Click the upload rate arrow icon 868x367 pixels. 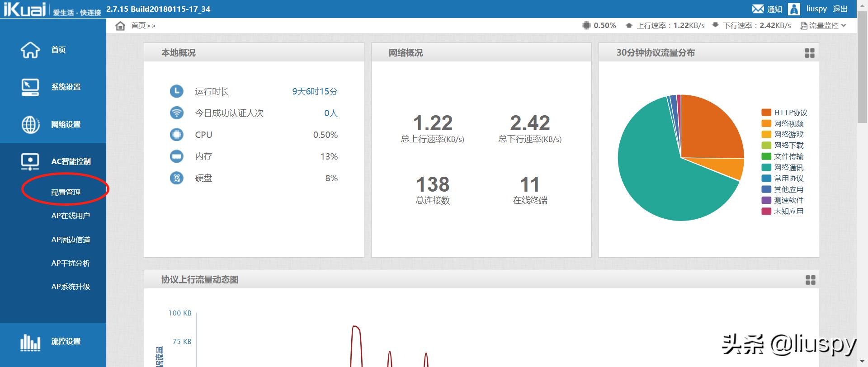pos(629,26)
